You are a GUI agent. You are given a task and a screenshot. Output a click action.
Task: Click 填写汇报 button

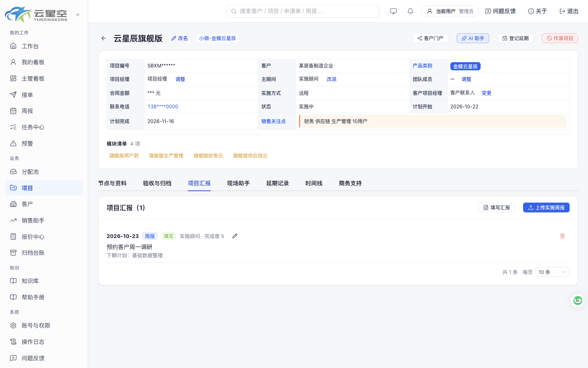coord(497,208)
